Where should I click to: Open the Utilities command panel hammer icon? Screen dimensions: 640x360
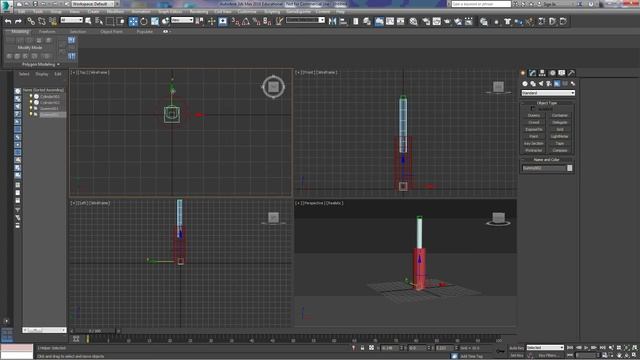571,73
